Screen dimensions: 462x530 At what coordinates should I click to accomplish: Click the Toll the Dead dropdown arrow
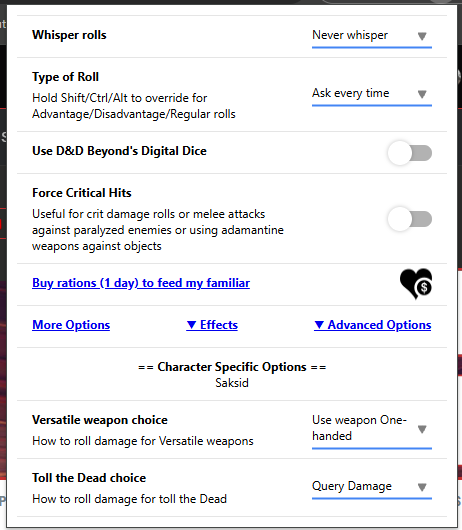[x=422, y=487]
